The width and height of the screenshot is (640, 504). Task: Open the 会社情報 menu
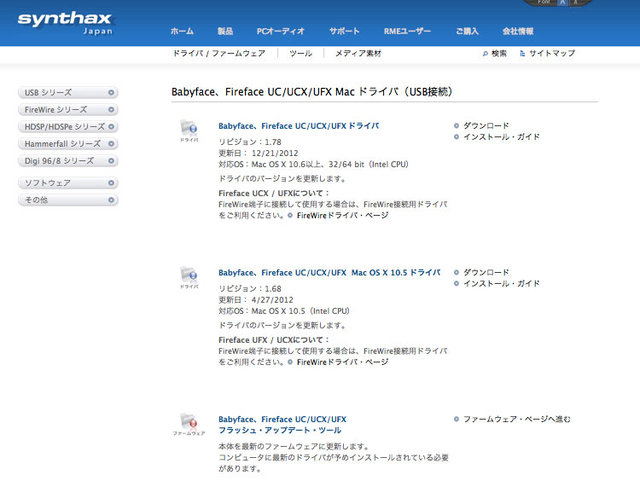pos(518,31)
